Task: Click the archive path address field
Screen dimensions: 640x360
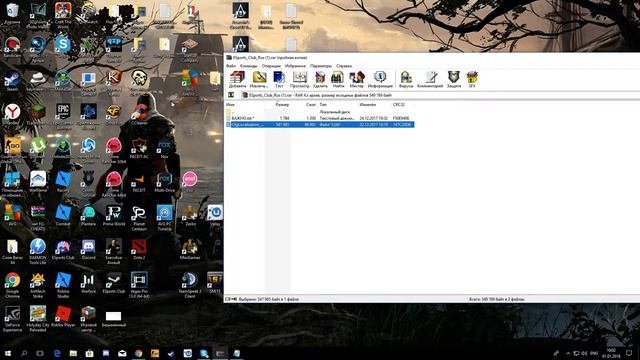Action: 439,95
